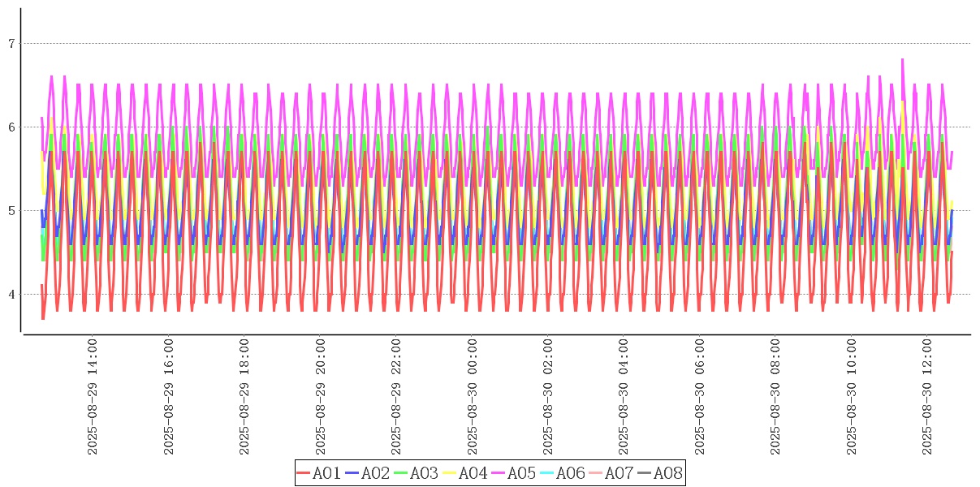Click the y-axis value 6 label
Viewport: 980px width, 487px height.
click(11, 127)
